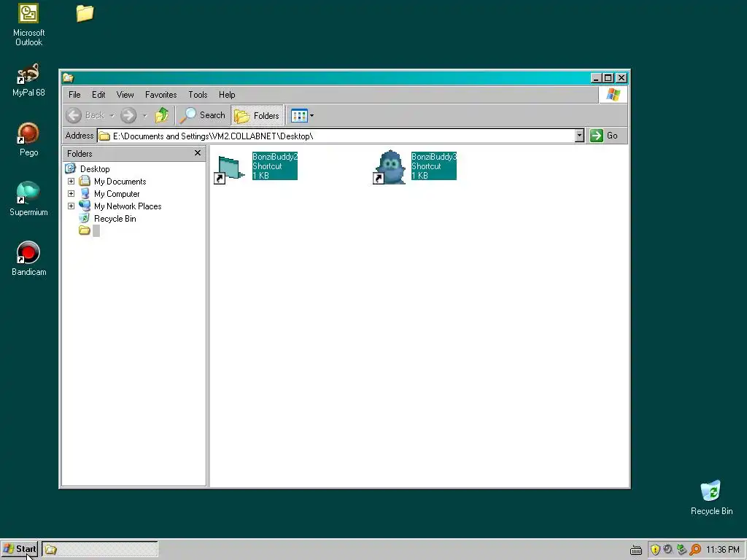Select the Bandicam desktop shortcut

click(28, 259)
